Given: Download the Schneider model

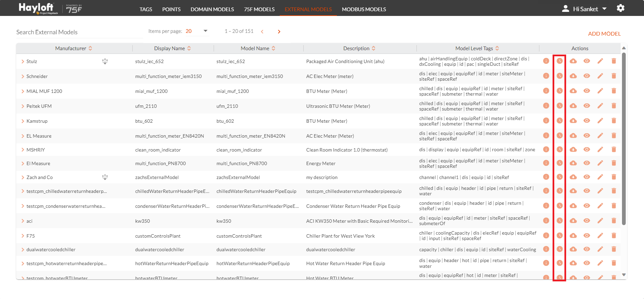Looking at the screenshot, I should (573, 76).
